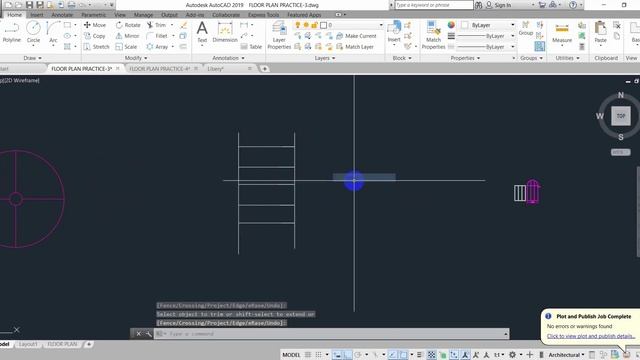Insert Text annotation tool
Image resolution: width=640 pixels, height=360 pixels.
(x=202, y=32)
